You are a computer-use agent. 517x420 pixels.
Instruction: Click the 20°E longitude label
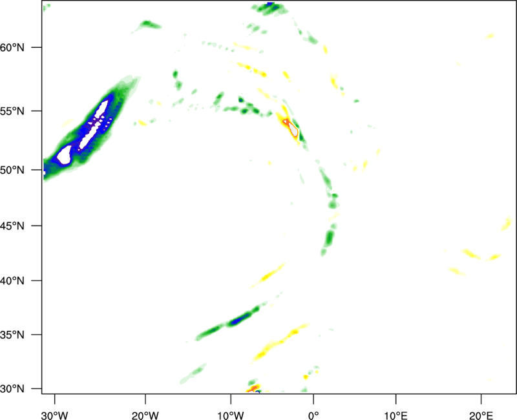(481, 415)
